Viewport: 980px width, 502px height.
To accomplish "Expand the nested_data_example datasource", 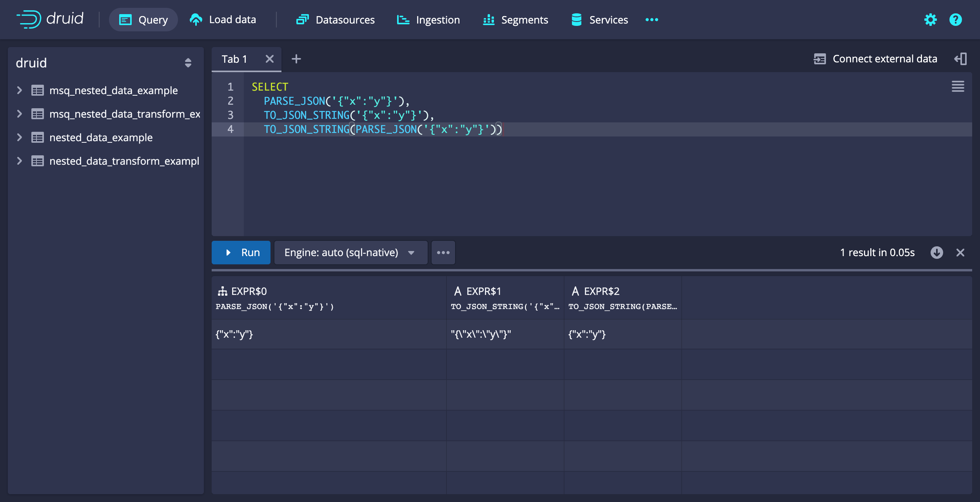I will click(19, 137).
